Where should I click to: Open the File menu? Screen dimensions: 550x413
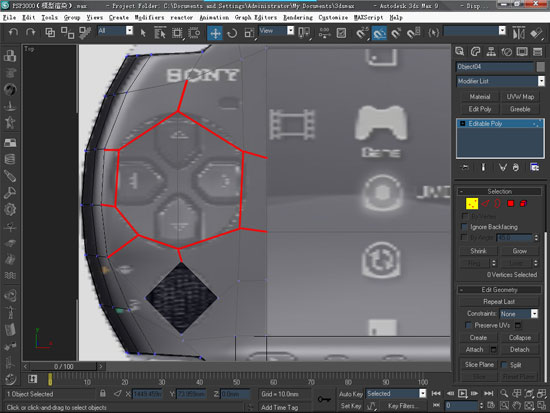pos(9,18)
